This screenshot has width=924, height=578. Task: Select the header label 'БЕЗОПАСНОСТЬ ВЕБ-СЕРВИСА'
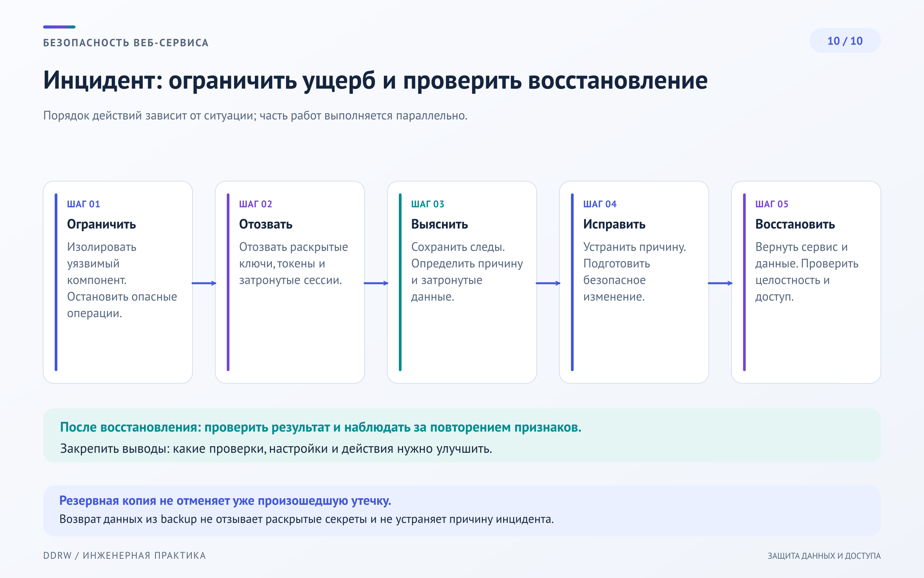[x=126, y=43]
